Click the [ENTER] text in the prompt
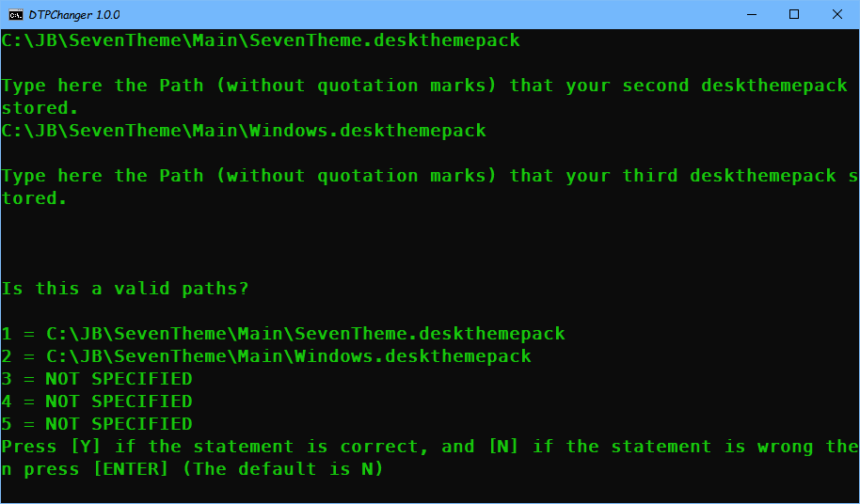The height and width of the screenshot is (504, 860). [x=131, y=469]
